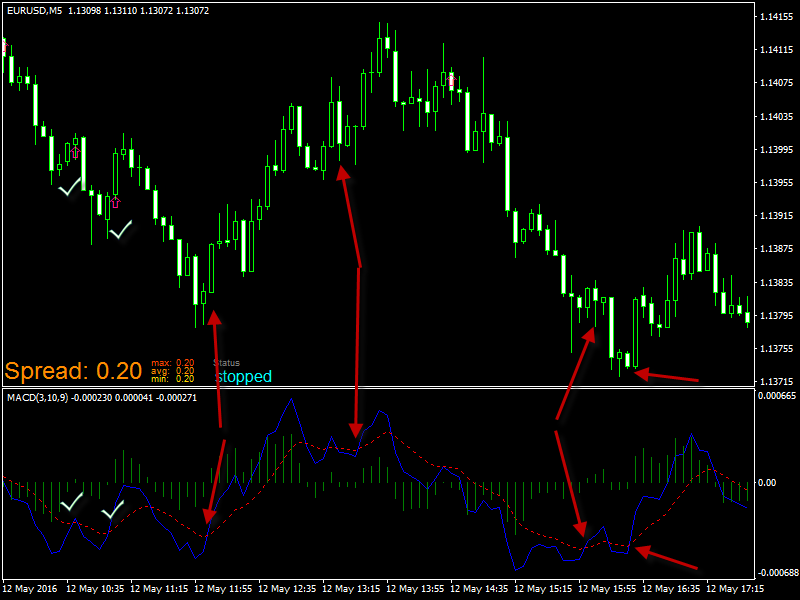Click the avg: 0.20 spread value
This screenshot has height=600, width=800.
click(172, 371)
